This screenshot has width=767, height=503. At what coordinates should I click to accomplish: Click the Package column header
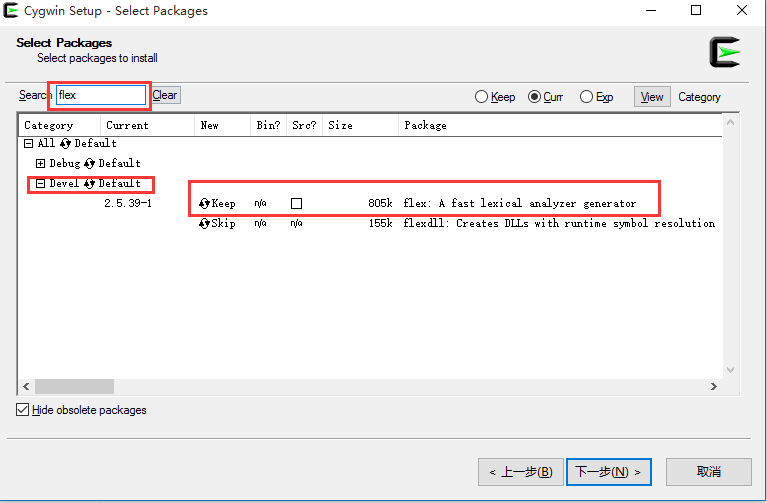(x=560, y=125)
